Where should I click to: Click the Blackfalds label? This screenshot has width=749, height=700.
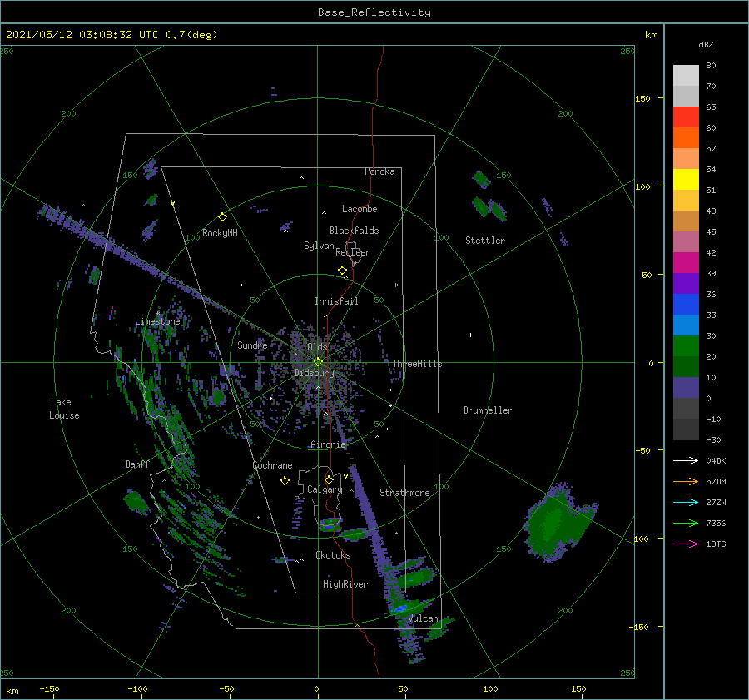(x=354, y=231)
